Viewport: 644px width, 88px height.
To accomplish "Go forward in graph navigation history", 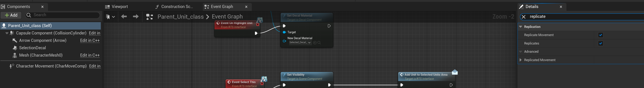I will [x=136, y=17].
